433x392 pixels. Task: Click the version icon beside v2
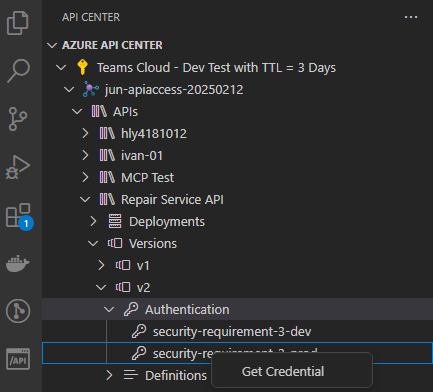123,287
